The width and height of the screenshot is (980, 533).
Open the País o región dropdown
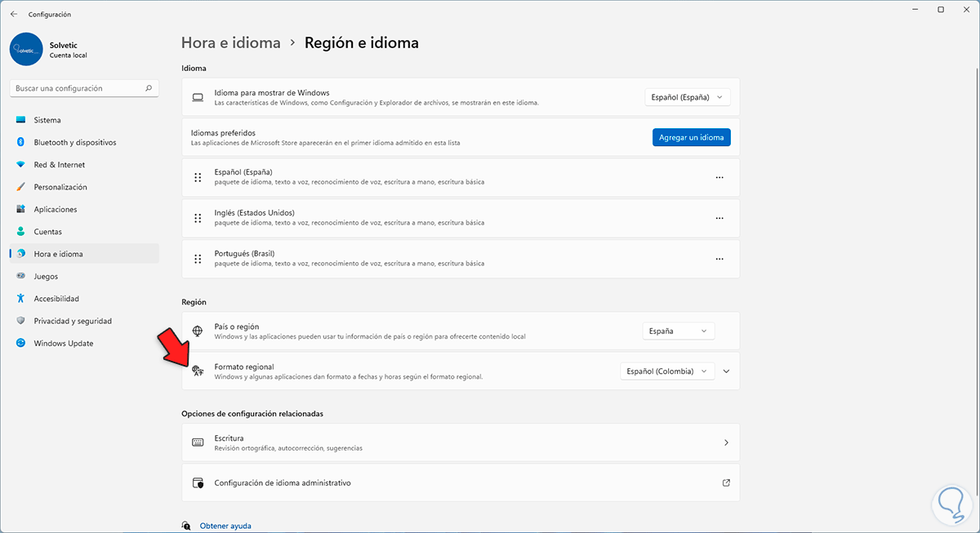click(x=678, y=331)
